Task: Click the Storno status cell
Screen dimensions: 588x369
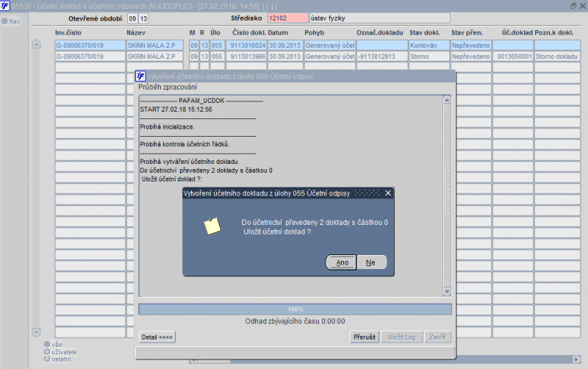Action: coord(429,57)
